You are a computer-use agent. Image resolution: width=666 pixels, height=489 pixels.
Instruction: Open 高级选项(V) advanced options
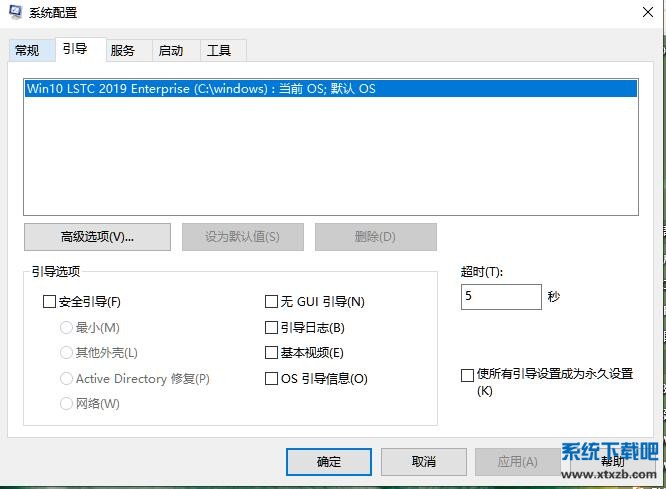97,237
